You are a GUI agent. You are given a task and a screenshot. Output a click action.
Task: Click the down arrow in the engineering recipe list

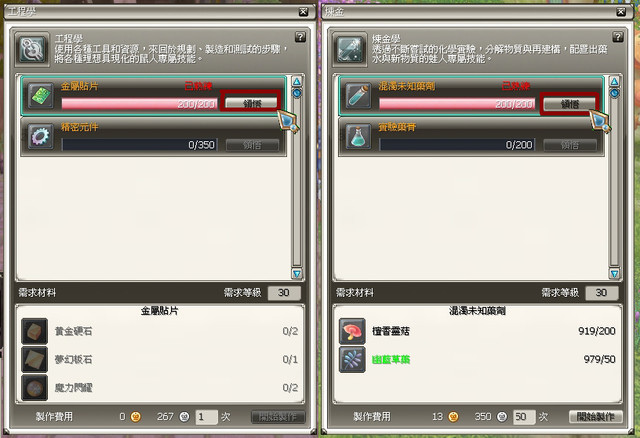coord(297,273)
